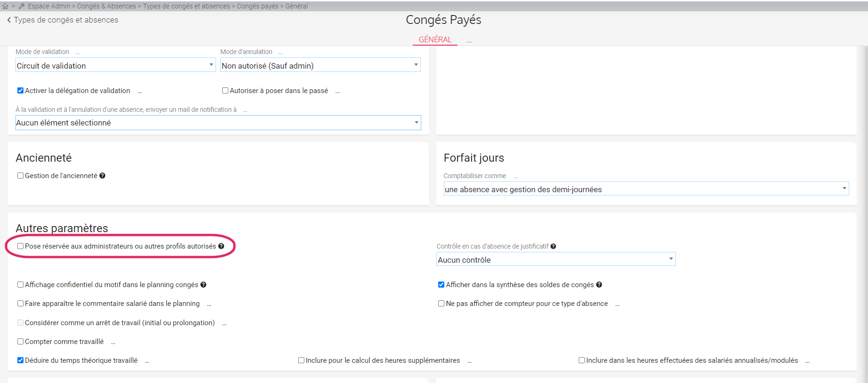Viewport: 868px width, 383px height.
Task: Open the Aucun contrôle dropdown
Action: tap(556, 259)
